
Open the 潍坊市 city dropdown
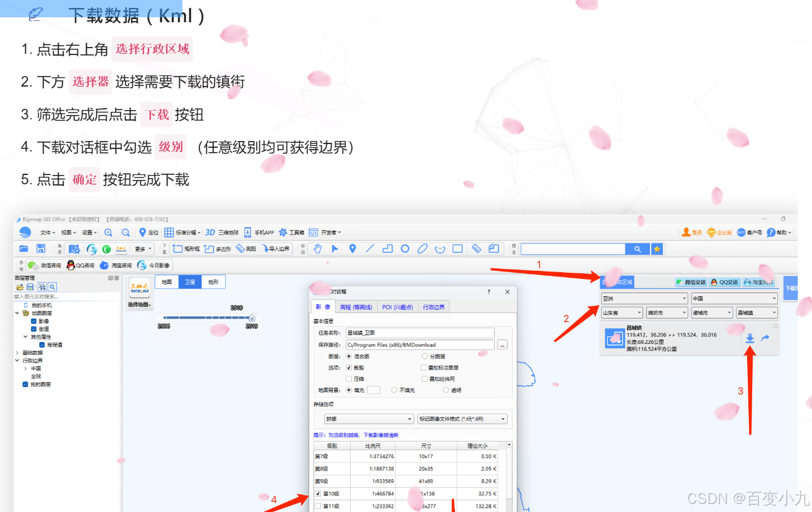pos(667,313)
